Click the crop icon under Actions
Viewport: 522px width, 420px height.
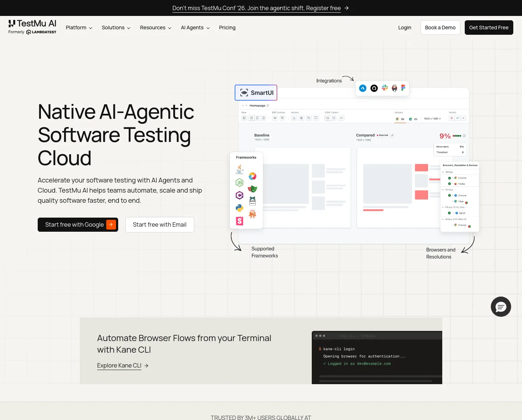click(308, 118)
